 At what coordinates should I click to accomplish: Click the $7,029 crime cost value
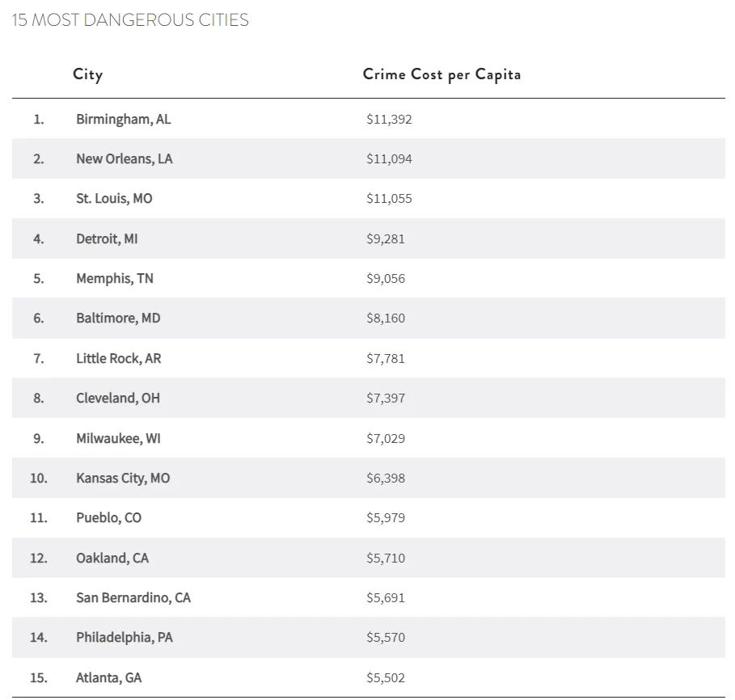pyautogui.click(x=386, y=438)
